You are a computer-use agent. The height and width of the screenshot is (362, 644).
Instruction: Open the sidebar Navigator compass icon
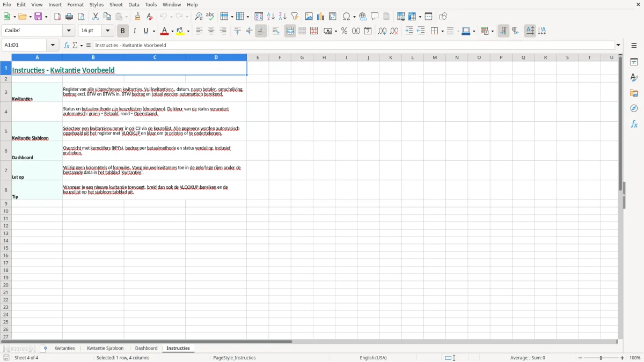point(634,108)
